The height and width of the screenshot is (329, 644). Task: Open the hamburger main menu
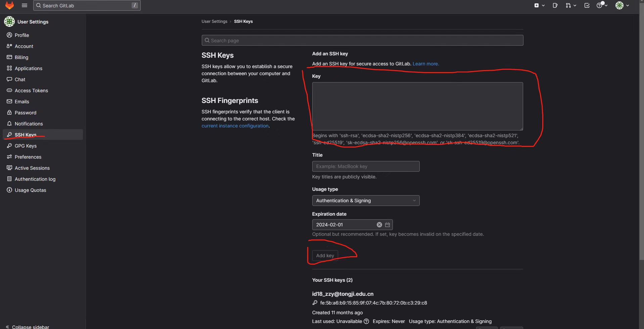pyautogui.click(x=25, y=5)
